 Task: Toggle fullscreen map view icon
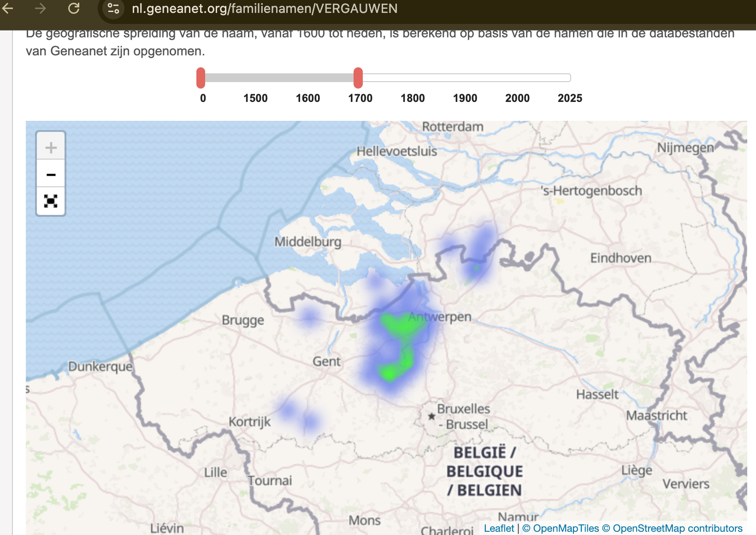coord(51,201)
